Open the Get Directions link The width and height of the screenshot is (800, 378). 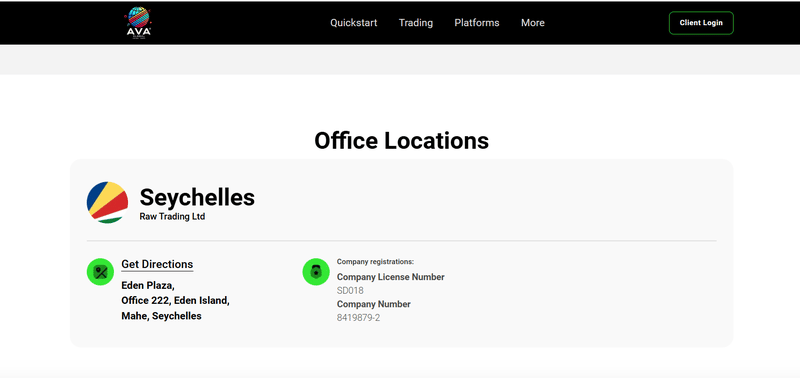click(157, 264)
